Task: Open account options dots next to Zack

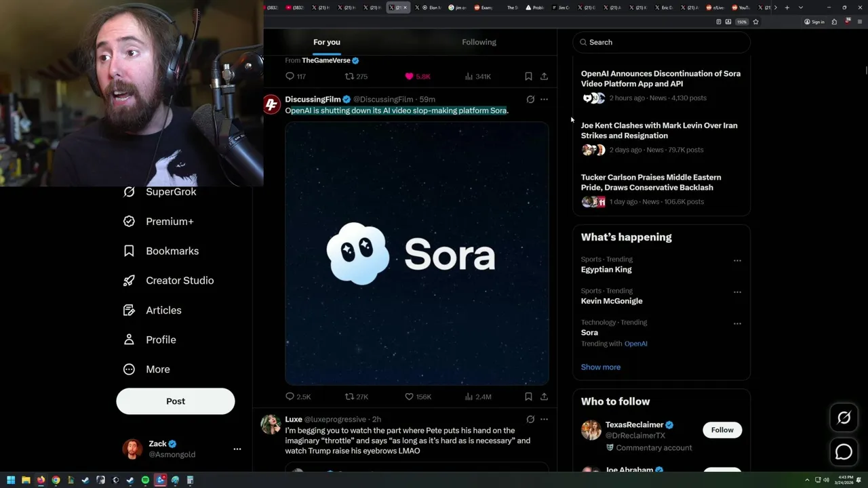Action: (x=237, y=449)
